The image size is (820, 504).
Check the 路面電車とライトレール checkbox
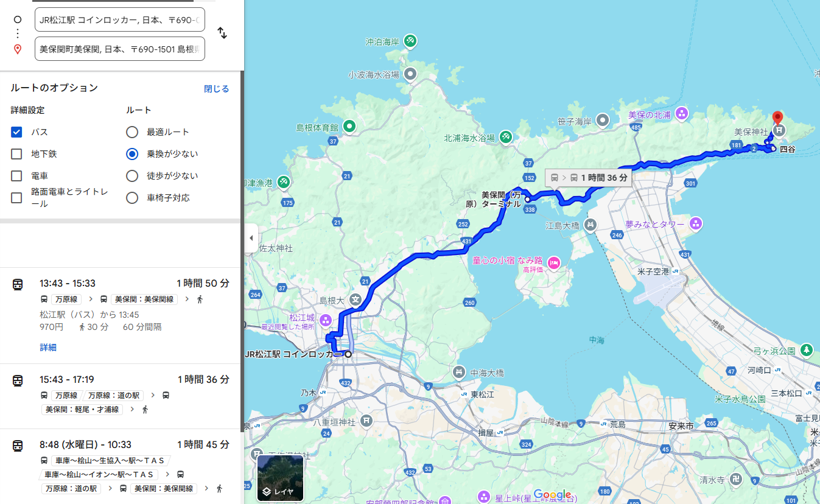[17, 198]
